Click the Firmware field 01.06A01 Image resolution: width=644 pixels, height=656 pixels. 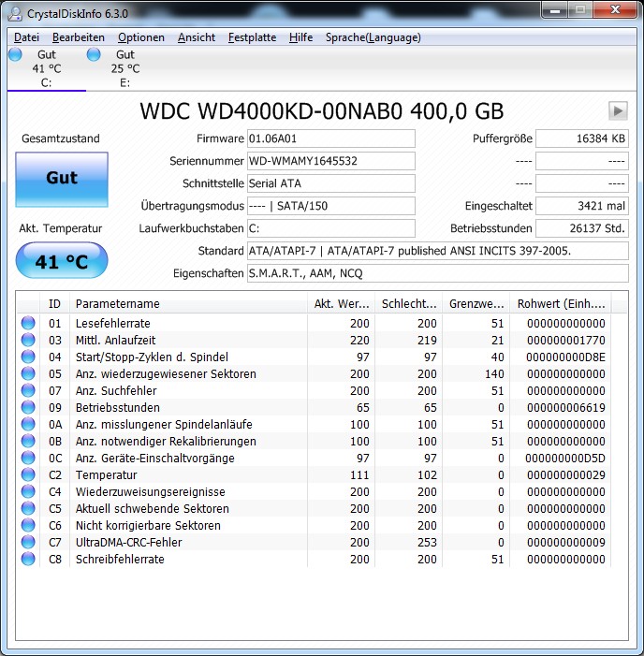(x=331, y=138)
